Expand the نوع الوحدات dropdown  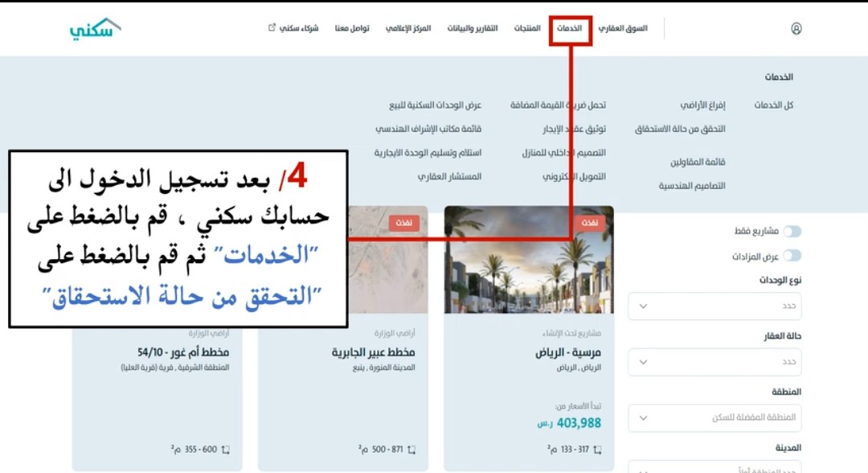point(714,306)
